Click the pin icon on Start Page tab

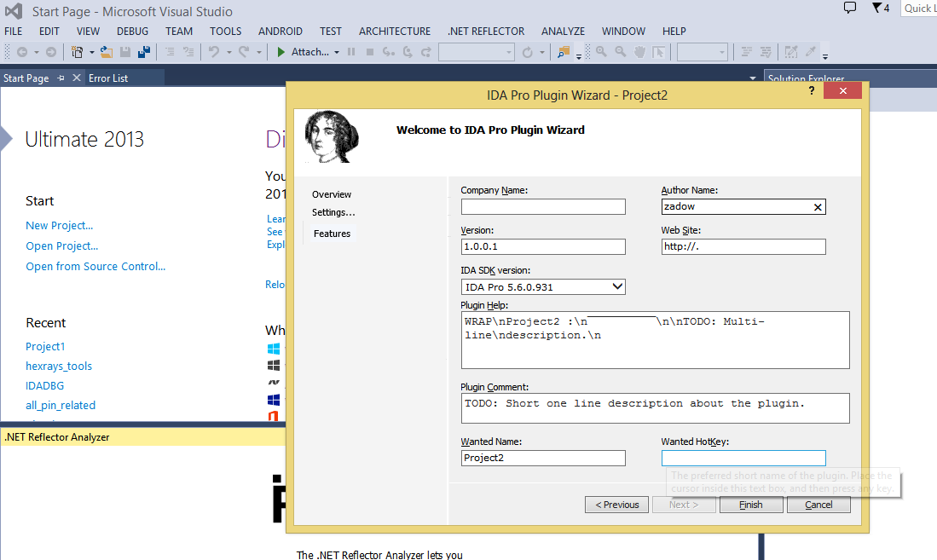(x=61, y=78)
